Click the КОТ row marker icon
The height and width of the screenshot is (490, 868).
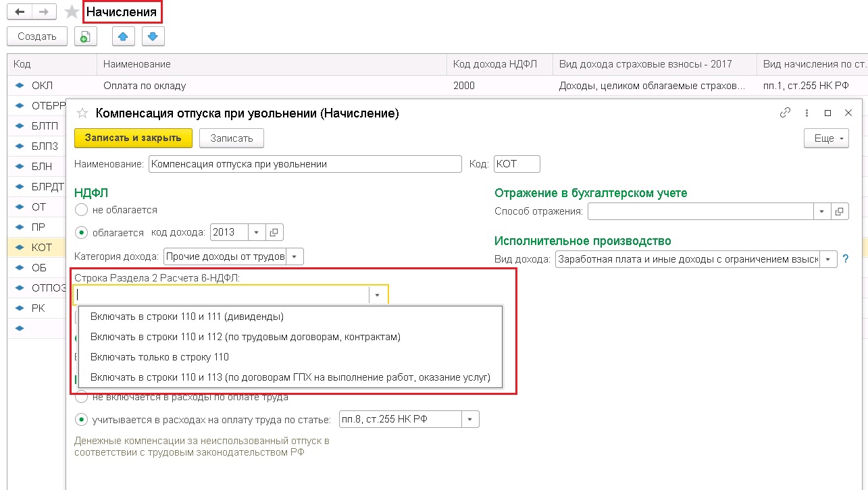coord(19,248)
